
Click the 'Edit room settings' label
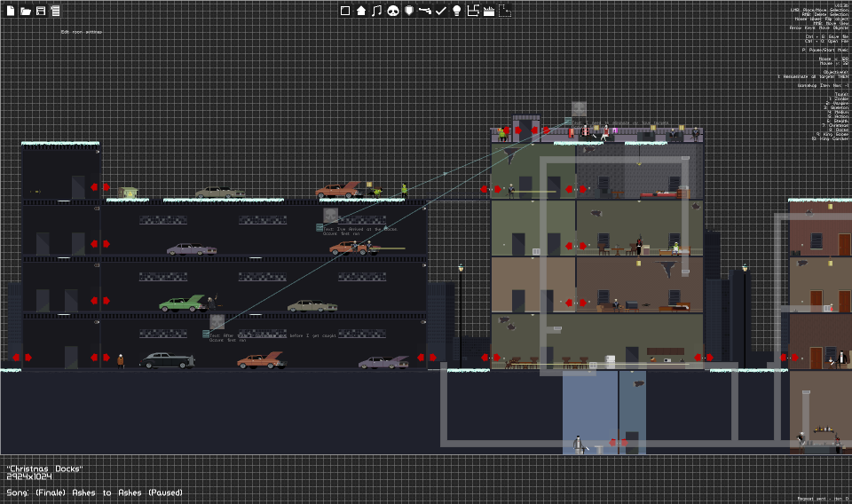[82, 32]
